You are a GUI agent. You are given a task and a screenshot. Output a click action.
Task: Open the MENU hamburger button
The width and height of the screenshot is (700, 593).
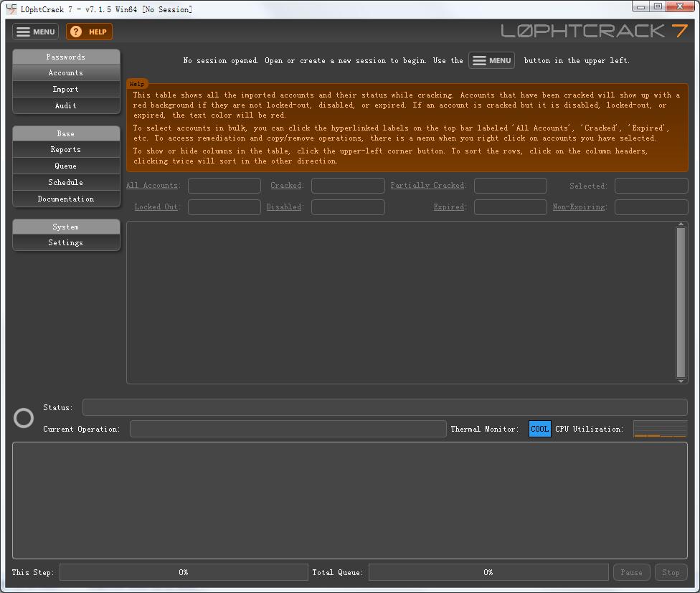point(35,32)
